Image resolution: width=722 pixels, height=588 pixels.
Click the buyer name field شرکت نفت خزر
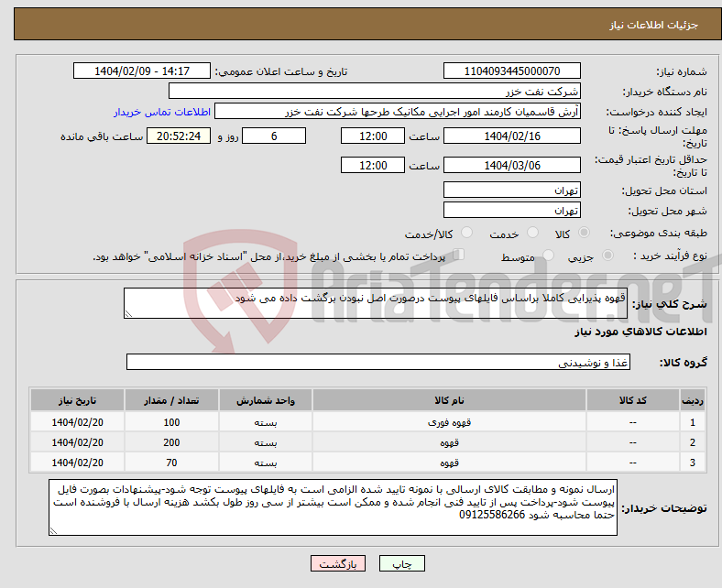375,92
